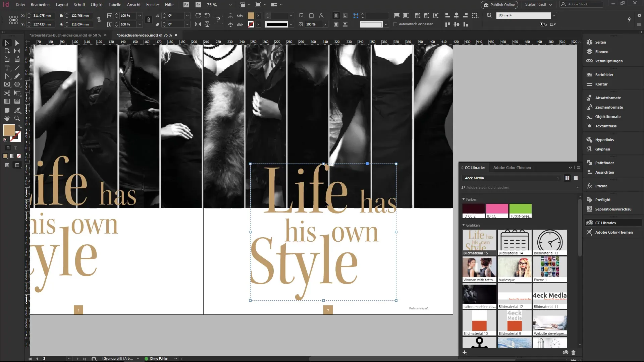Select the ID CC 2 dark swatch
This screenshot has width=644, height=362.
click(474, 211)
